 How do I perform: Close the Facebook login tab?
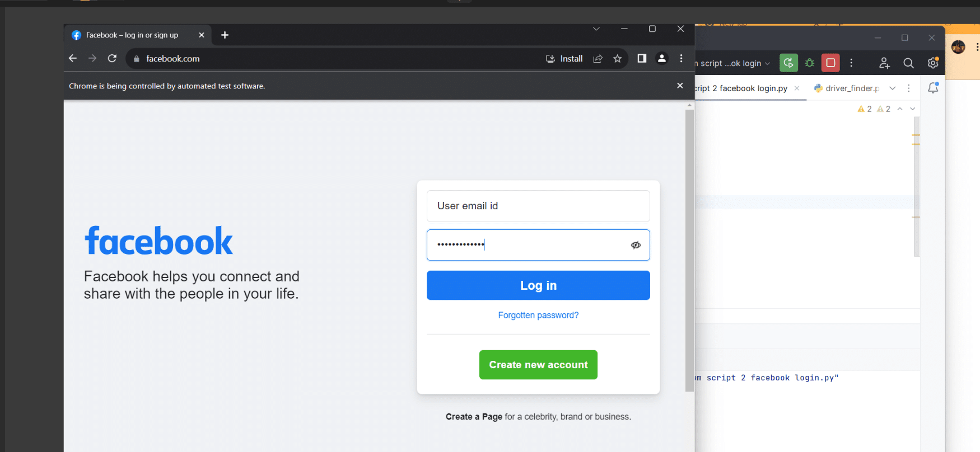pos(202,35)
